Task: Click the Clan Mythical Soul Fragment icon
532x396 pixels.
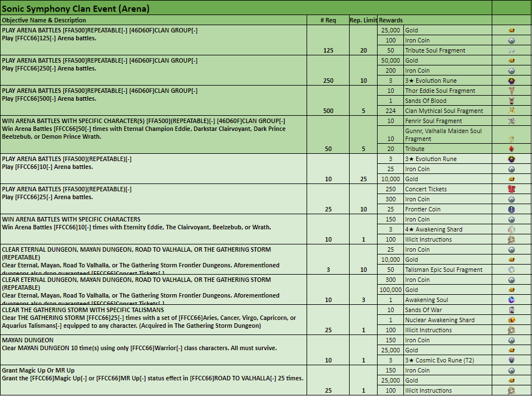Action: tap(511, 111)
